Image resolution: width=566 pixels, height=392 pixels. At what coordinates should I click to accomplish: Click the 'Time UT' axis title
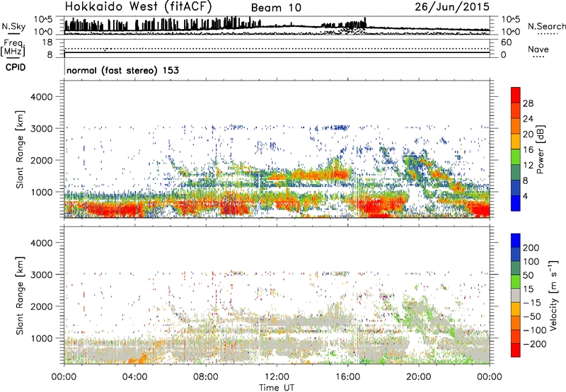tap(277, 388)
